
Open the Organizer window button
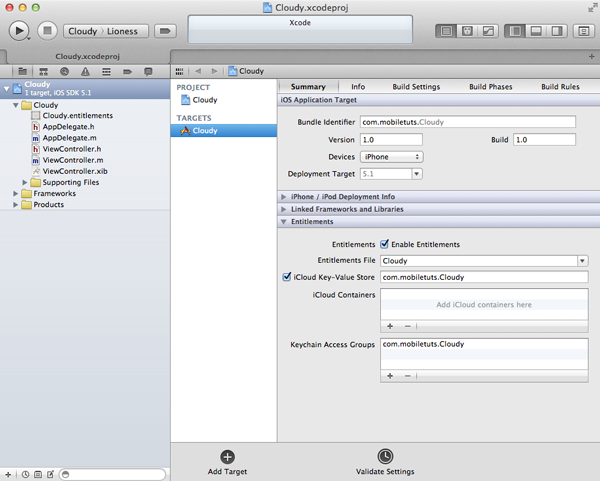click(584, 31)
